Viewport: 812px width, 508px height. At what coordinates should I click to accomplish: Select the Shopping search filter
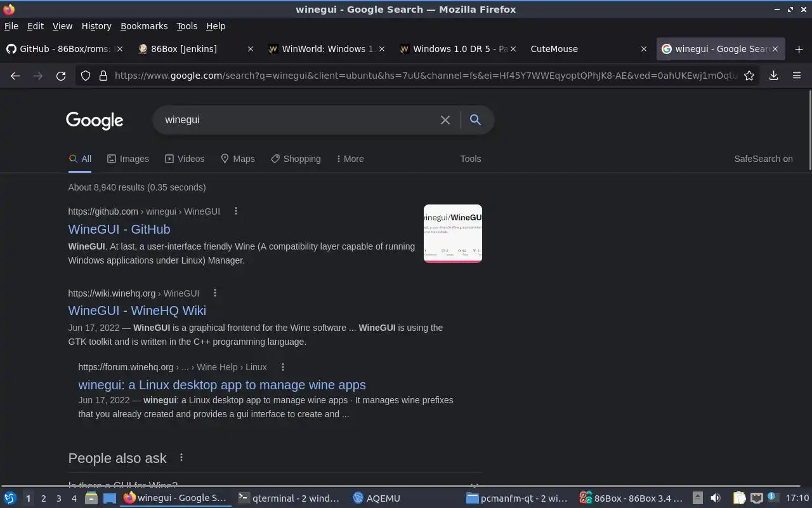point(296,159)
